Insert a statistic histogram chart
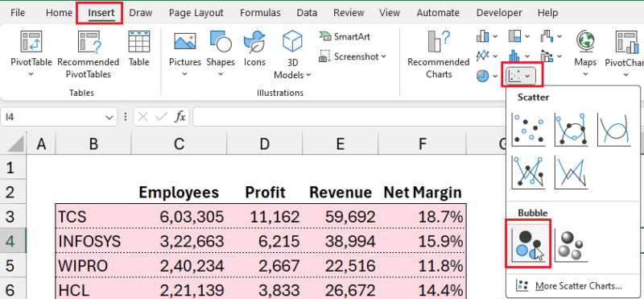This screenshot has width=644, height=299. click(x=518, y=56)
